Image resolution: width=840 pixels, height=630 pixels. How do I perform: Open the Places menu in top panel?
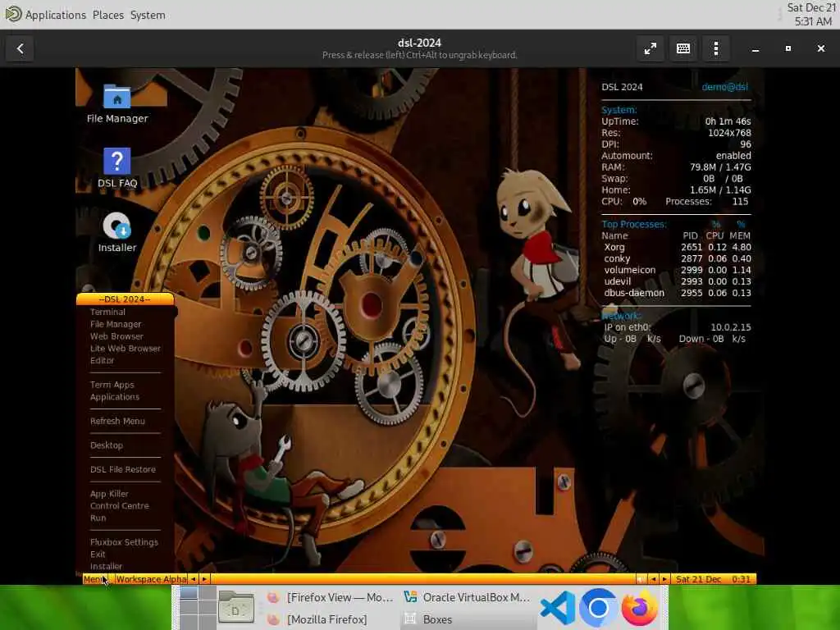pyautogui.click(x=108, y=15)
